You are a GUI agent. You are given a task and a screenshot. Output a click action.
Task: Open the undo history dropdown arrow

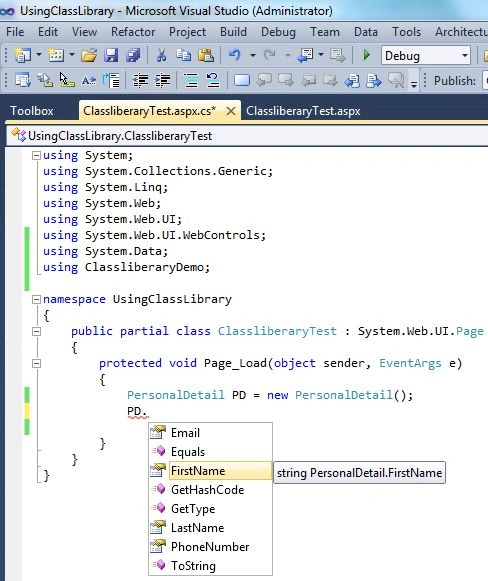(x=253, y=56)
